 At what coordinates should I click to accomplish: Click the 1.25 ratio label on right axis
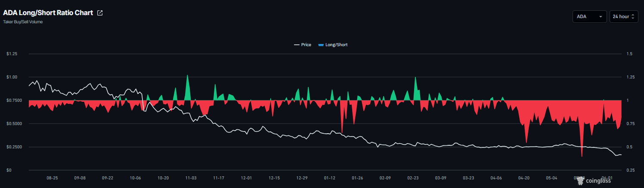(631, 77)
